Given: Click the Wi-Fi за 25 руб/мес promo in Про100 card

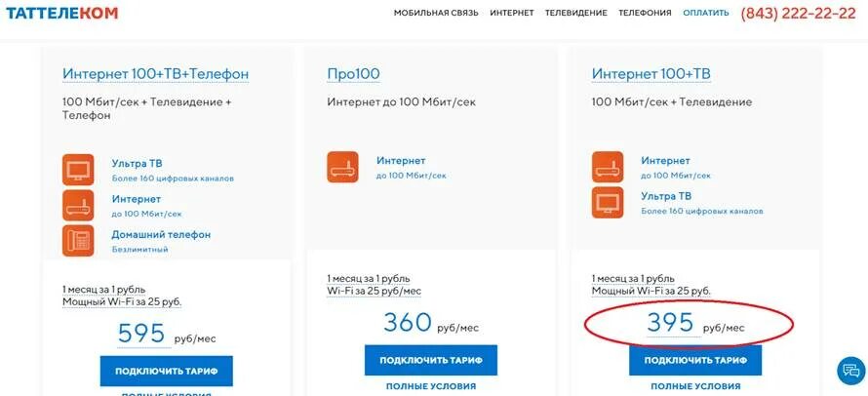Looking at the screenshot, I should click(x=374, y=291).
